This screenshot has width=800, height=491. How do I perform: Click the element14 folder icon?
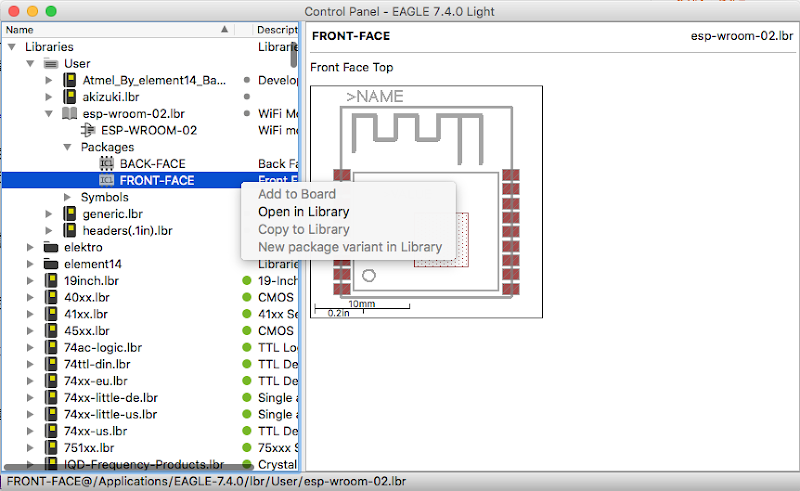click(x=51, y=264)
